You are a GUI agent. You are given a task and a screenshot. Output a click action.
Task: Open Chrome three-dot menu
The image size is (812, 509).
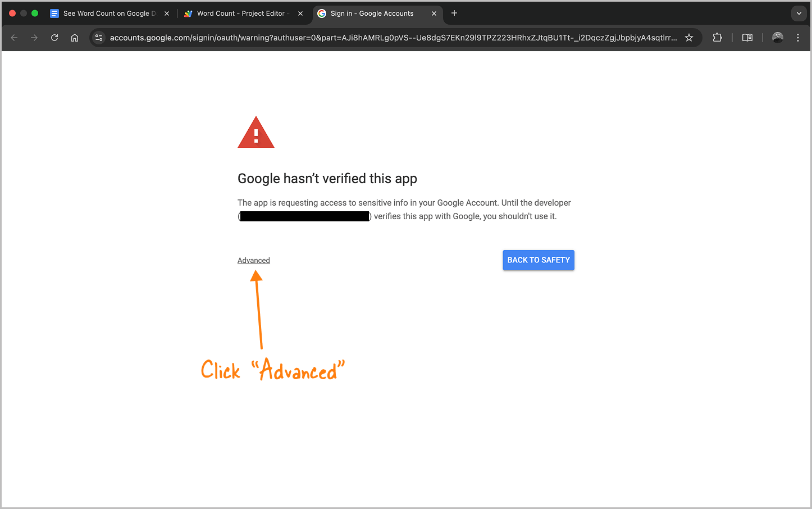(x=798, y=38)
